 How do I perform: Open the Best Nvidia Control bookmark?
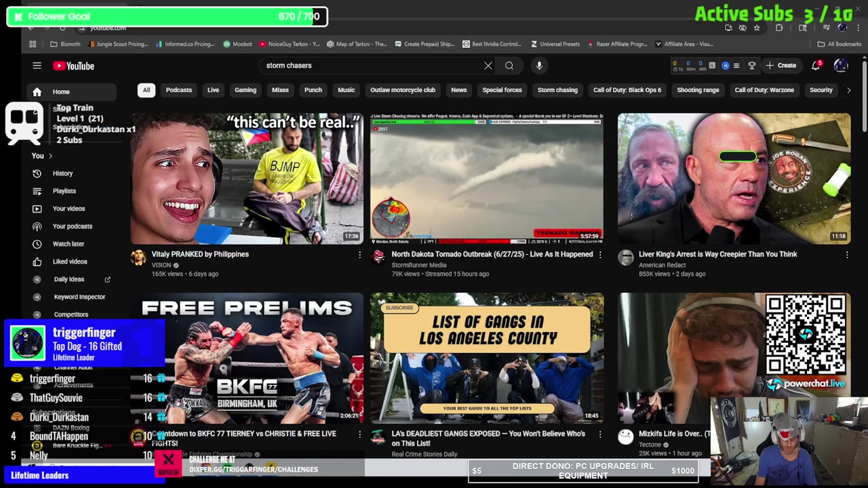click(492, 44)
